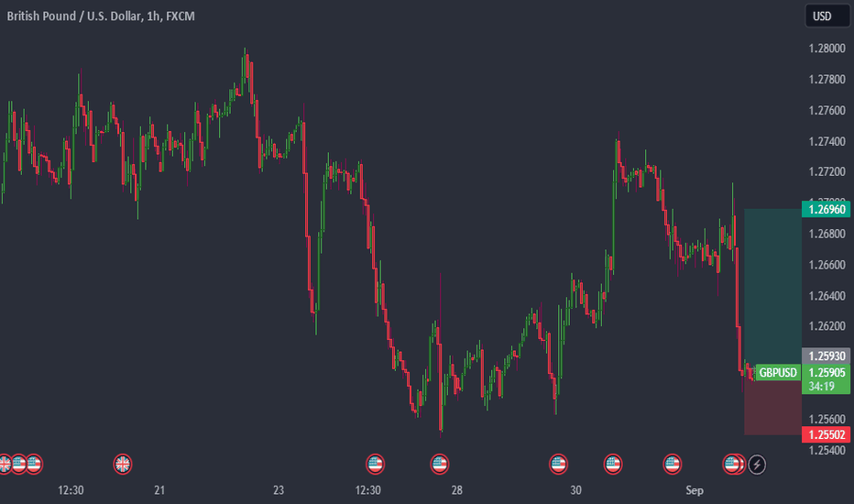Viewport: 854px width, 504px height.
Task: Open the lone UK flag event before label 21
Action: [123, 465]
